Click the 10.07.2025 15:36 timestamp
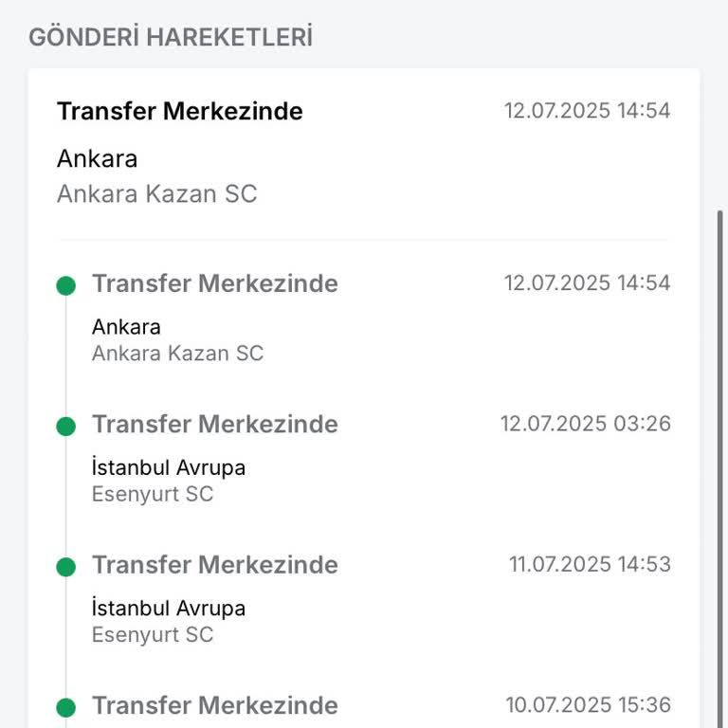The width and height of the screenshot is (728, 728). click(588, 704)
